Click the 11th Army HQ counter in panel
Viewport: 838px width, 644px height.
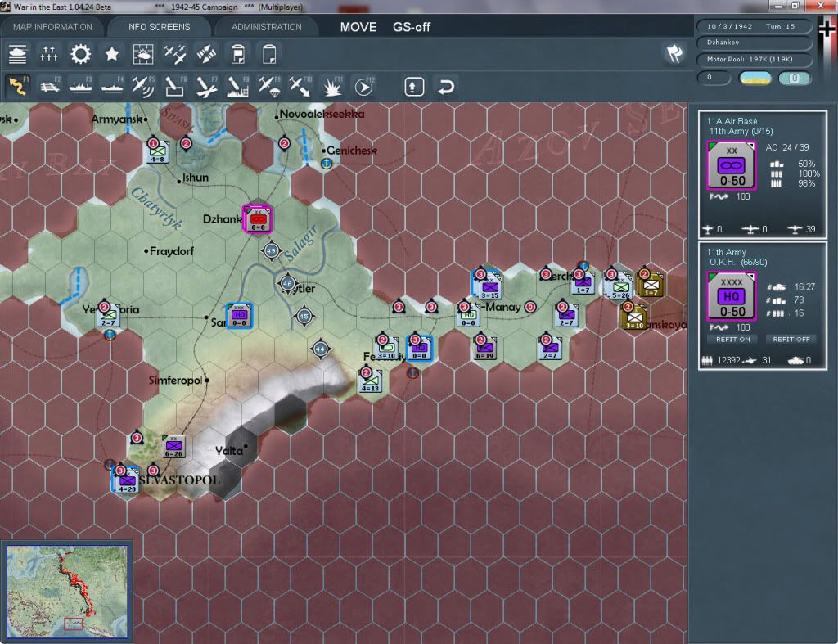pos(731,296)
